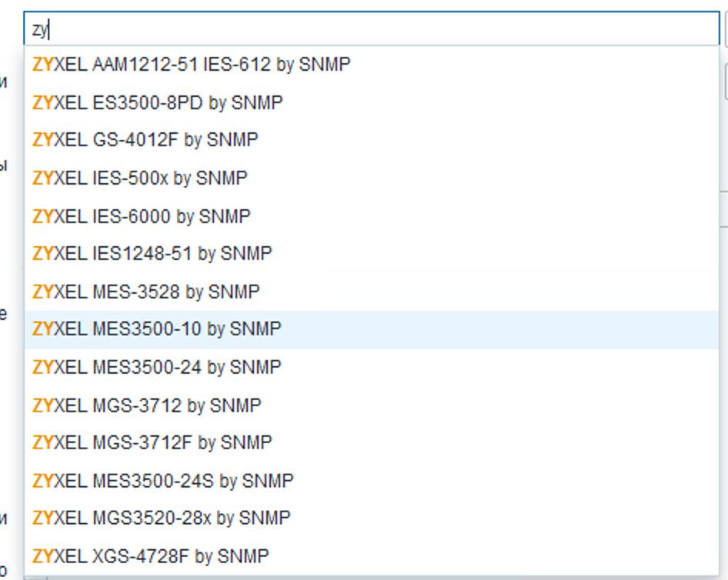Select ZYXEL AAM1212-51 IES-612 by SNMP
728x580 pixels.
coord(372,64)
